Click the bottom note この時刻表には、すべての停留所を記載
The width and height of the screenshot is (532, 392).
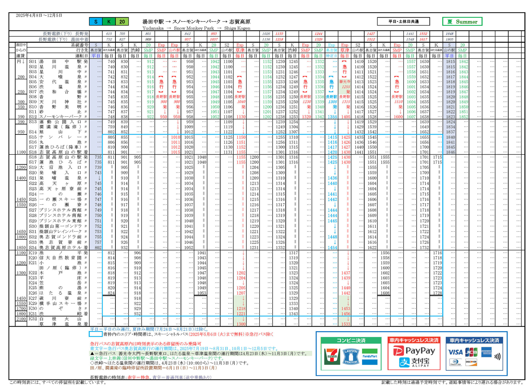pos(58,382)
